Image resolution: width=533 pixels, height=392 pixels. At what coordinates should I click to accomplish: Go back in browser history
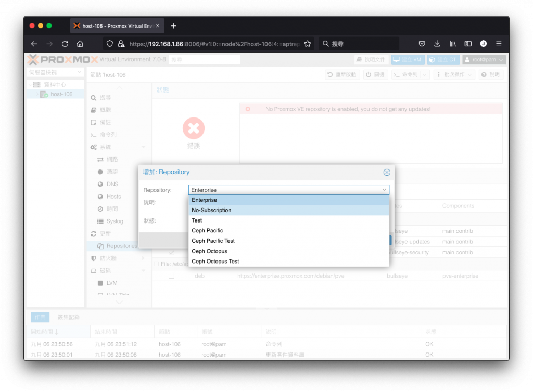click(34, 44)
